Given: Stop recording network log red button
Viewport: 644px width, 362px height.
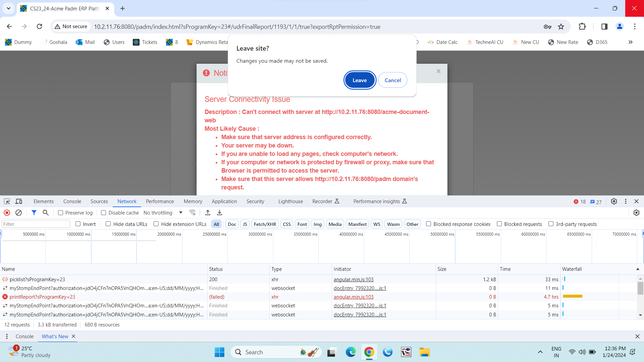Looking at the screenshot, I should [x=7, y=213].
